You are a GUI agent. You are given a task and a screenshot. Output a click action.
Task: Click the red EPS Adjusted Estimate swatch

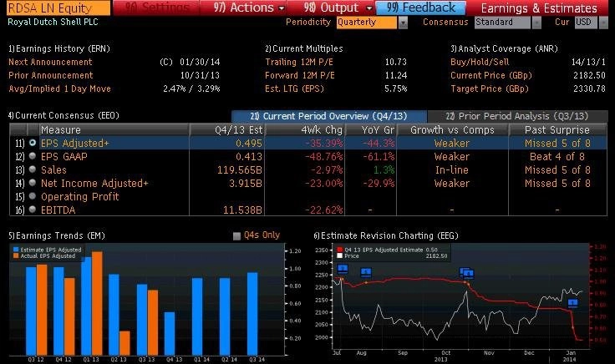[339, 250]
